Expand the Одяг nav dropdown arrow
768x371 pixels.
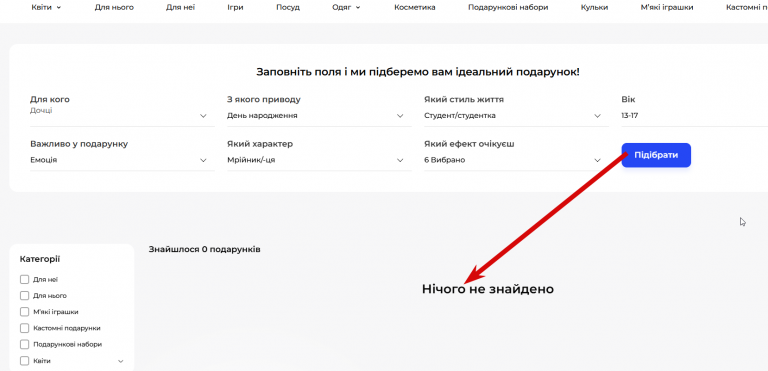[358, 7]
